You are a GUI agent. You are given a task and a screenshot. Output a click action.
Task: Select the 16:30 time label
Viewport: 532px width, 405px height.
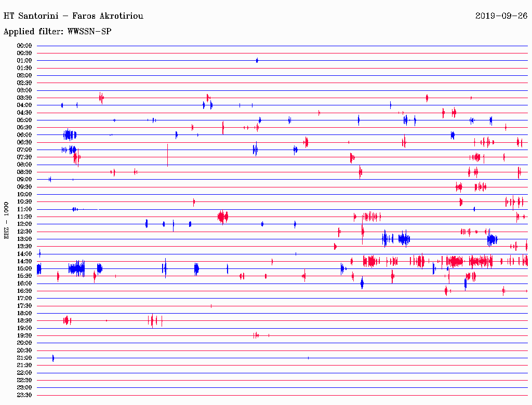(24, 291)
